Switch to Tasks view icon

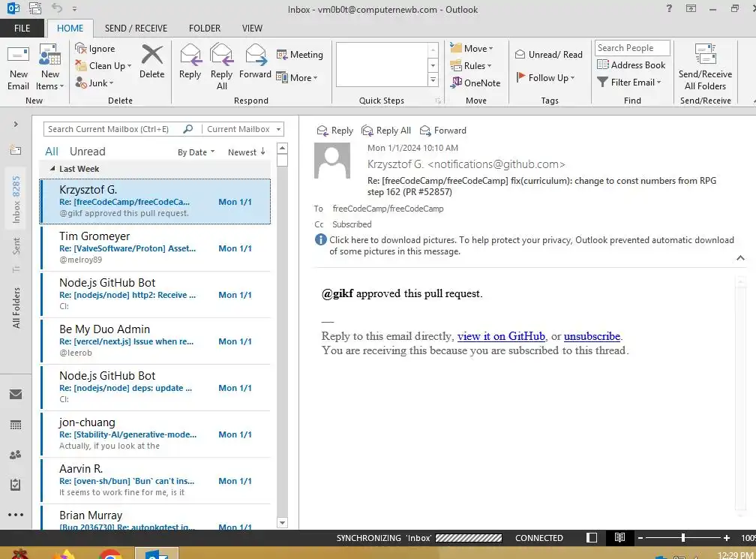16,485
